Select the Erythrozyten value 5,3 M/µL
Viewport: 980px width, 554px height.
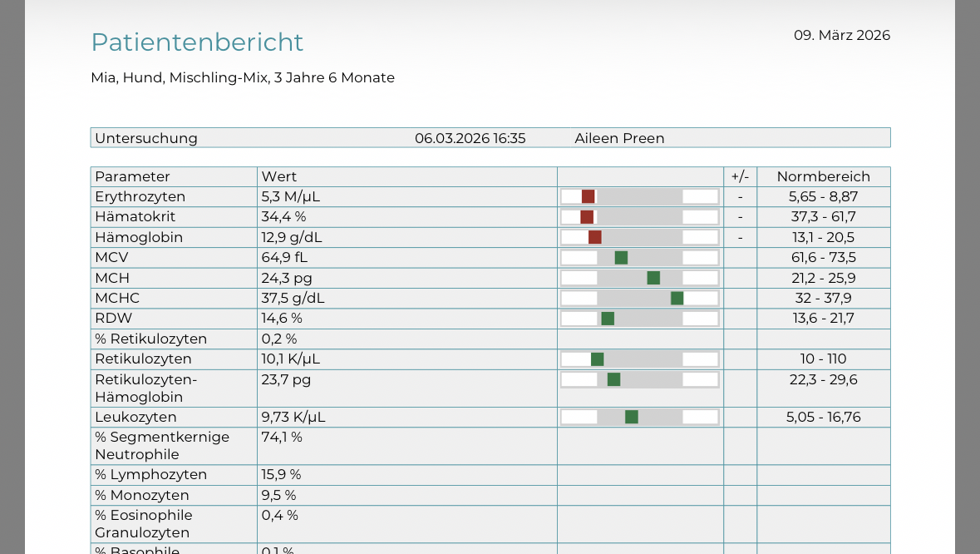(290, 197)
